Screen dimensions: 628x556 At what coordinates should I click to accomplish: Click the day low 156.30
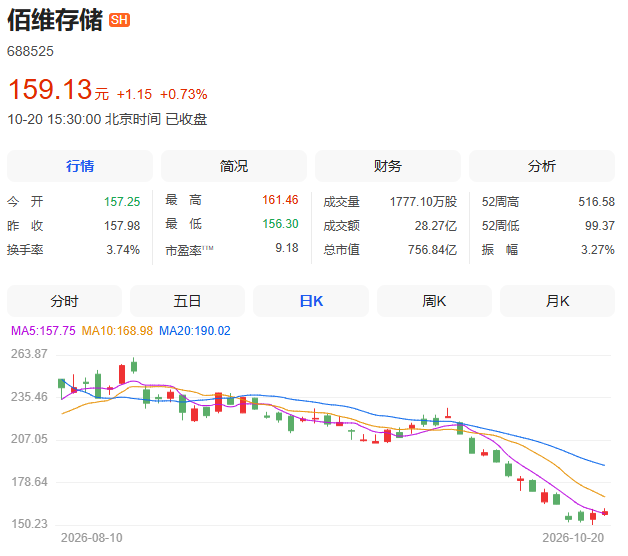coord(280,224)
